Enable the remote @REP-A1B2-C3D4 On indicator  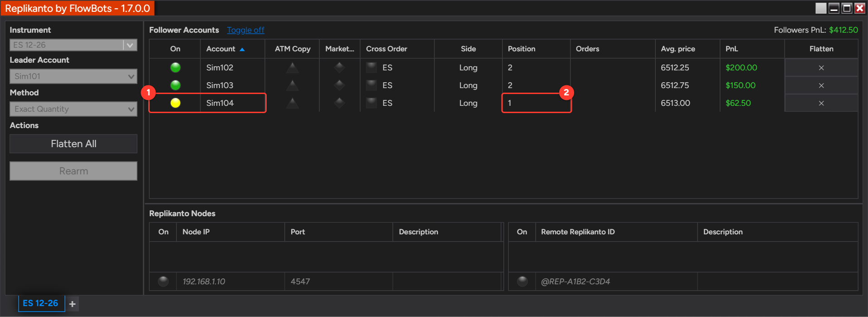tap(522, 282)
